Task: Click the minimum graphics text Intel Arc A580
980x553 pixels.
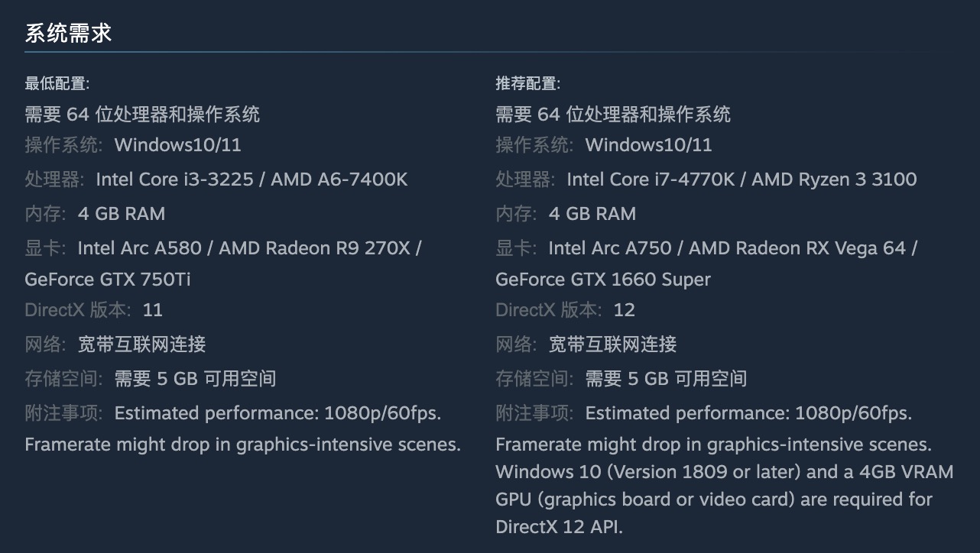Action: click(x=140, y=248)
